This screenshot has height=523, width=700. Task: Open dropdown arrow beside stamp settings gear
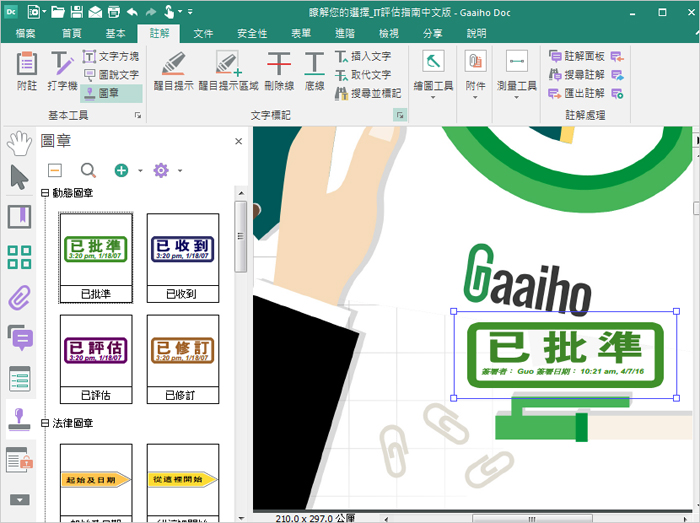180,170
